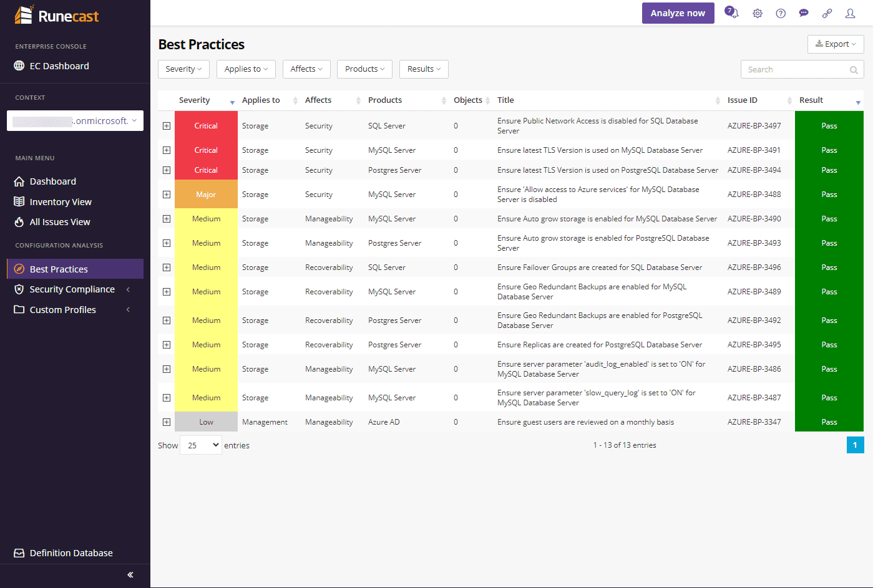This screenshot has height=588, width=873.
Task: Sort table by Result column
Action: point(829,100)
